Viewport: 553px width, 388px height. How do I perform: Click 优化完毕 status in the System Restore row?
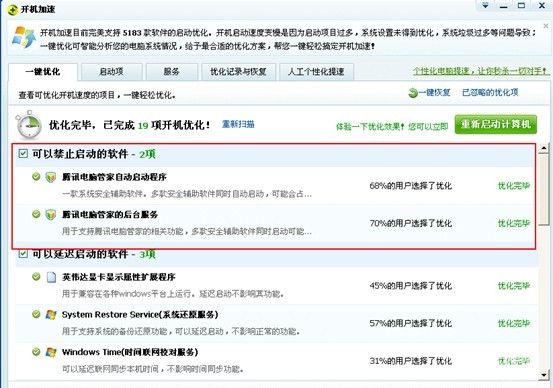(514, 323)
